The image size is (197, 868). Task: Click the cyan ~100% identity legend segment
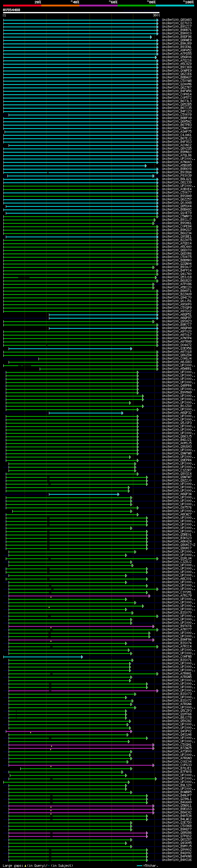tap(175, 6)
